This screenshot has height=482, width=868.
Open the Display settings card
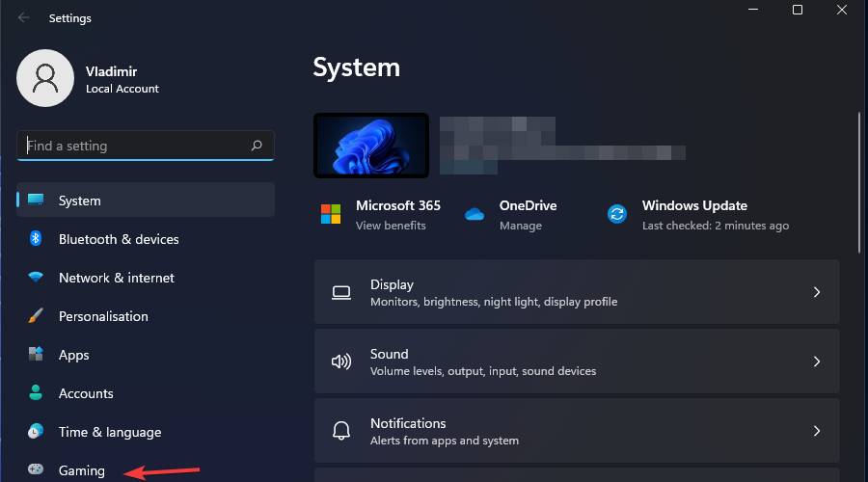tap(577, 292)
